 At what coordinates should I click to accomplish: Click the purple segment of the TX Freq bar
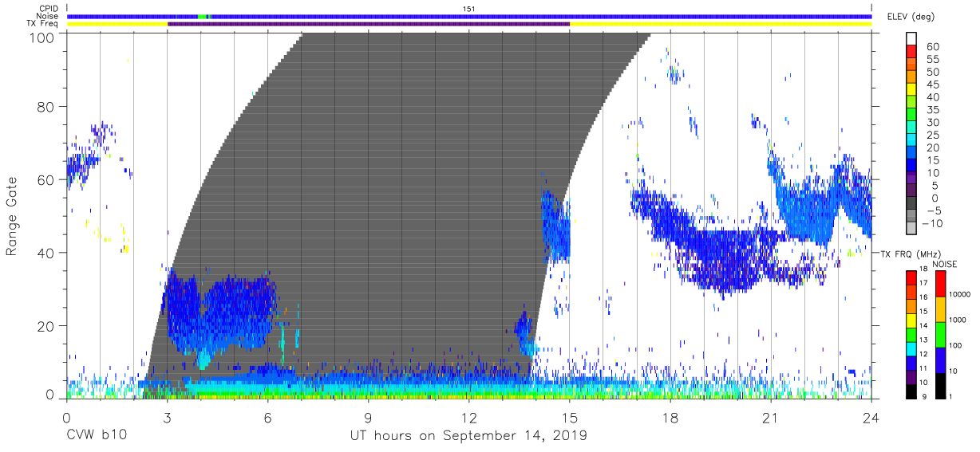tap(369, 24)
